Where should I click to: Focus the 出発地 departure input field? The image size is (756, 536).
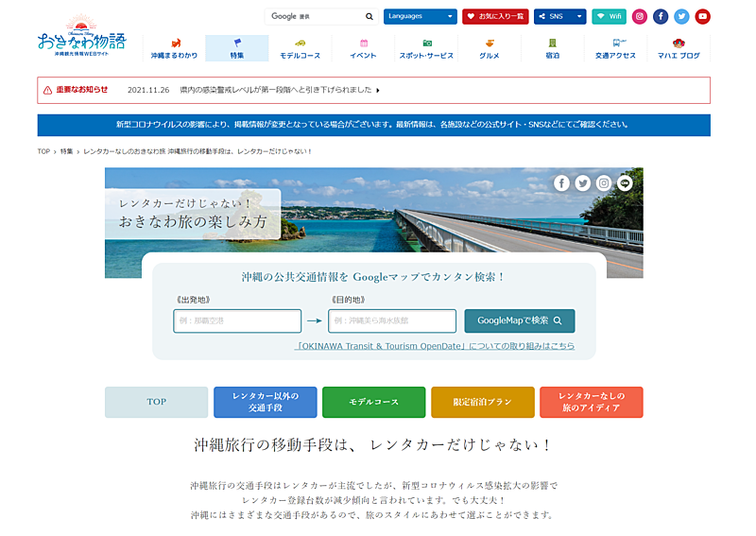tap(237, 320)
